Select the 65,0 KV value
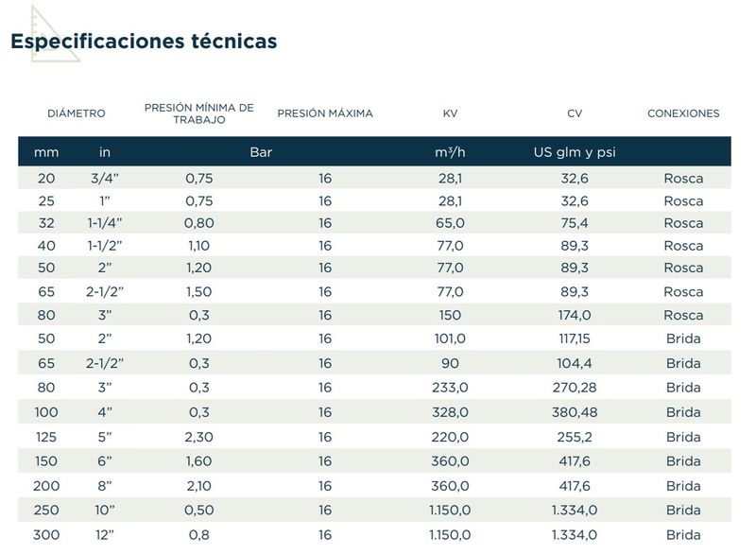This screenshot has height=555, width=756. point(451,223)
